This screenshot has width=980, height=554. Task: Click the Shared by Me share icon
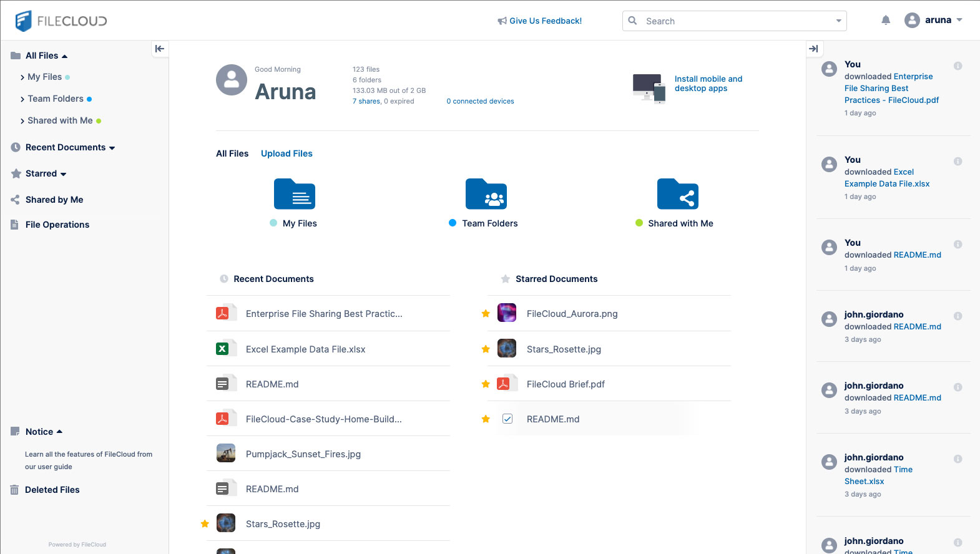15,200
